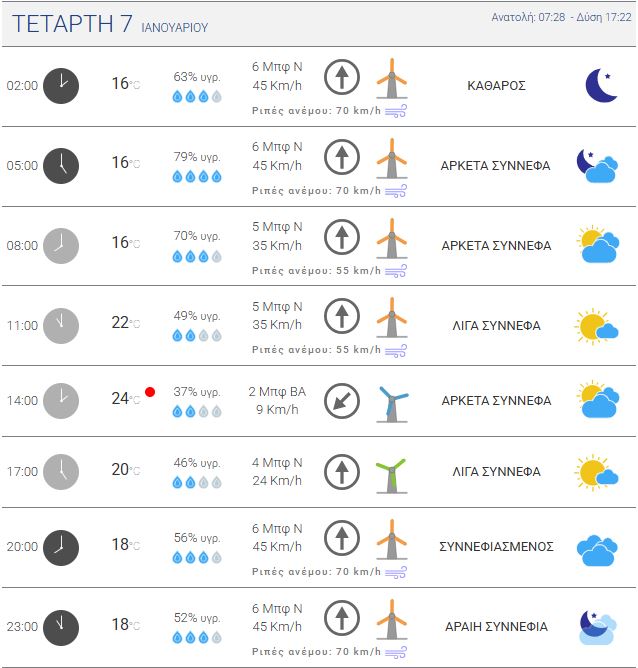638x668 pixels.
Task: Click the sunrise and sunset times text
Action: (x=561, y=18)
